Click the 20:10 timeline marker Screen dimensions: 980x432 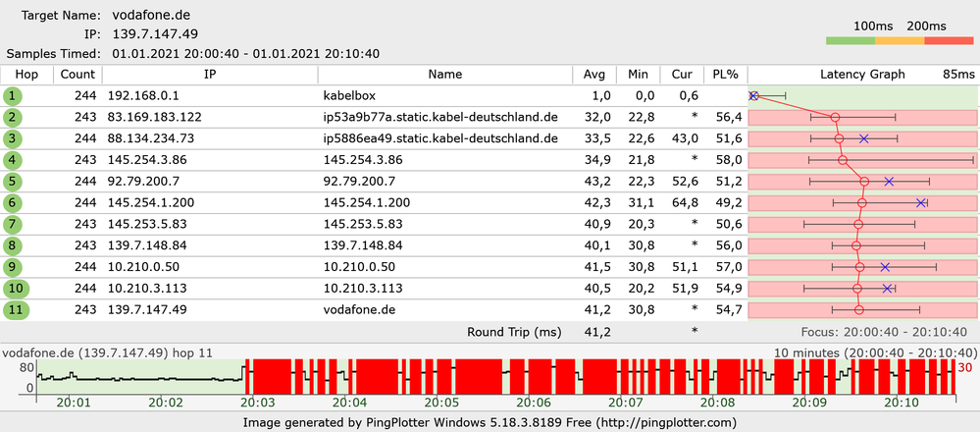tap(903, 402)
